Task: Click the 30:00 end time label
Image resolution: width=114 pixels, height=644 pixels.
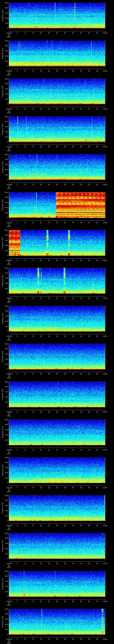Action: pos(105,33)
